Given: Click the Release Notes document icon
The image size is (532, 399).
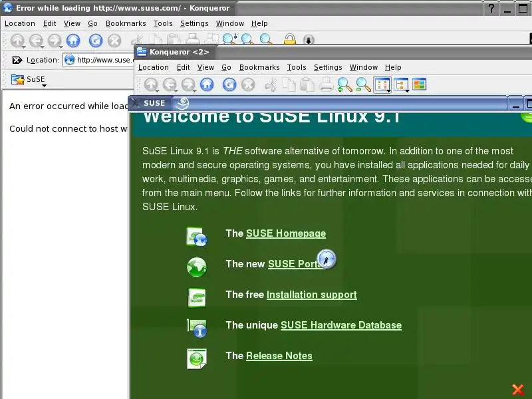Looking at the screenshot, I should (x=197, y=358).
